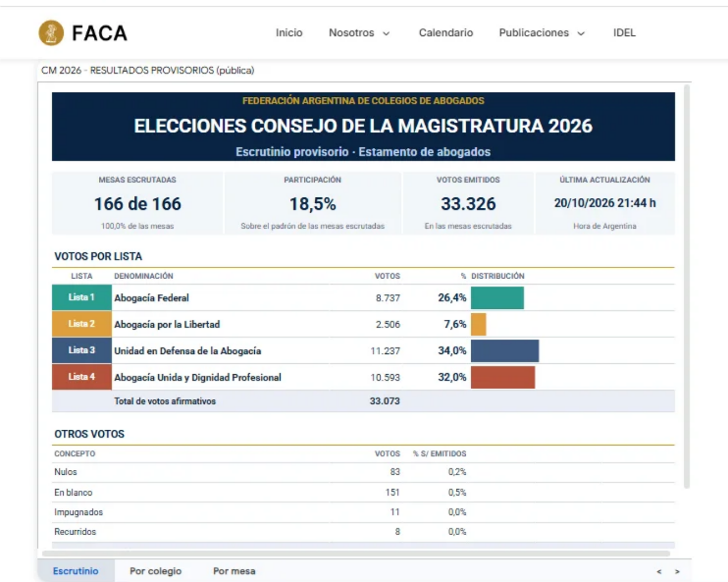Image resolution: width=728 pixels, height=582 pixels.
Task: Click the green Lista 1 label
Action: pyautogui.click(x=81, y=297)
